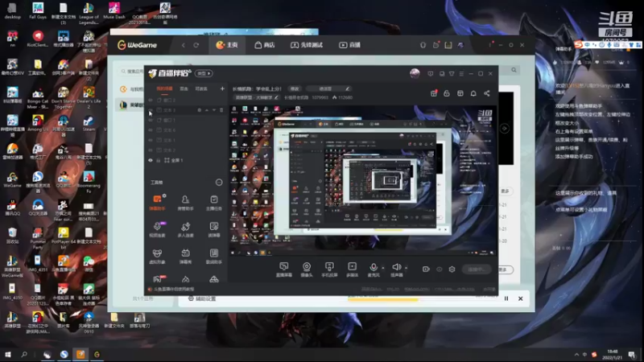Toggle the lock on 全屏 1 source
Image resolution: width=644 pixels, height=362 pixels.
[x=158, y=160]
